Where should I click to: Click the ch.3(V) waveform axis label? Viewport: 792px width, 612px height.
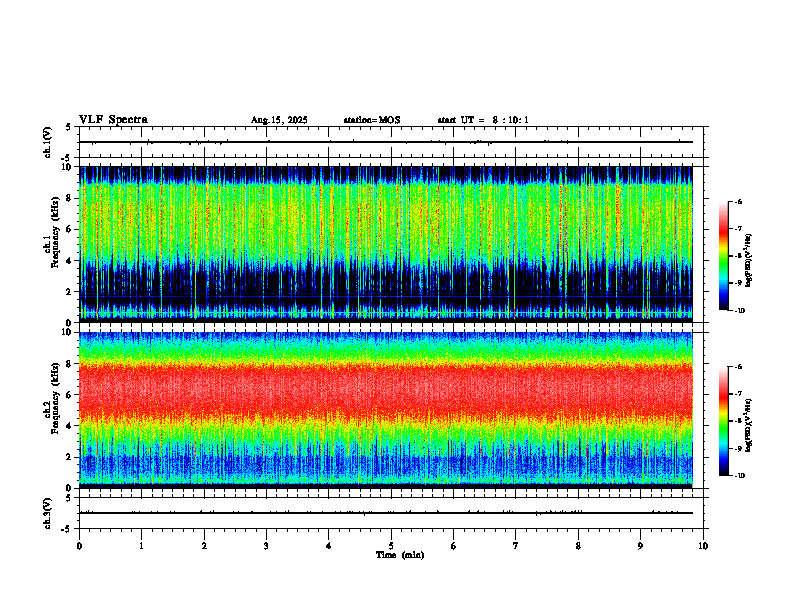(48, 513)
